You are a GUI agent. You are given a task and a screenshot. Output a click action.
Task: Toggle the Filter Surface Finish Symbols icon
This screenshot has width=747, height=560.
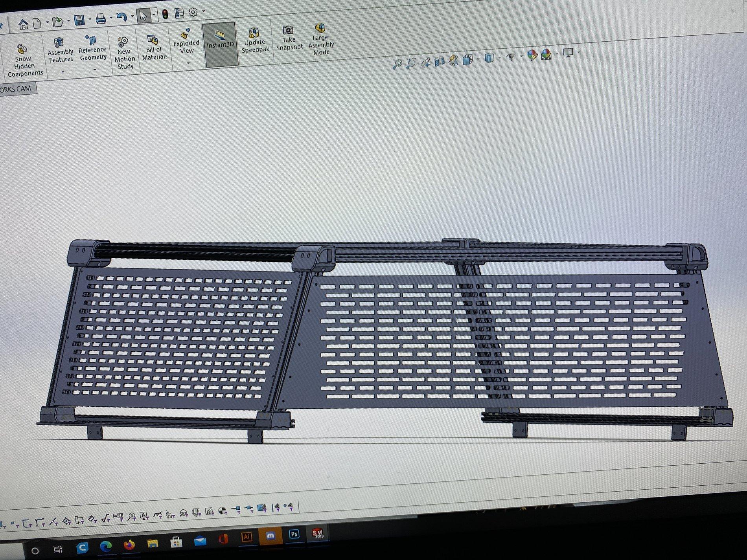tap(105, 519)
